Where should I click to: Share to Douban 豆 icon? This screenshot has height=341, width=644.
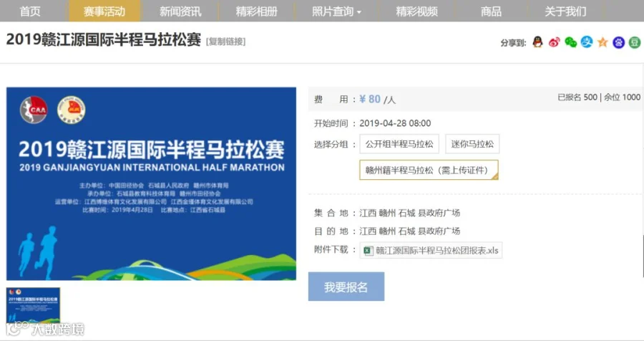tap(635, 42)
